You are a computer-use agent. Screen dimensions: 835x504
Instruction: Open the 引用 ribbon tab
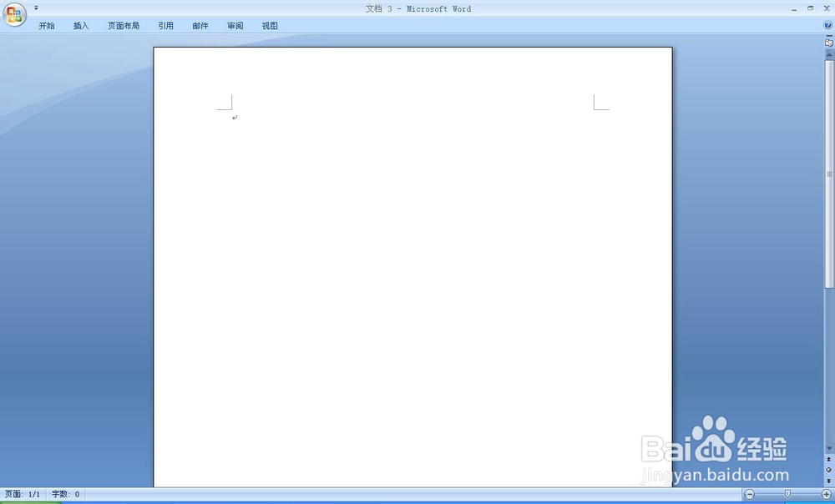(165, 26)
